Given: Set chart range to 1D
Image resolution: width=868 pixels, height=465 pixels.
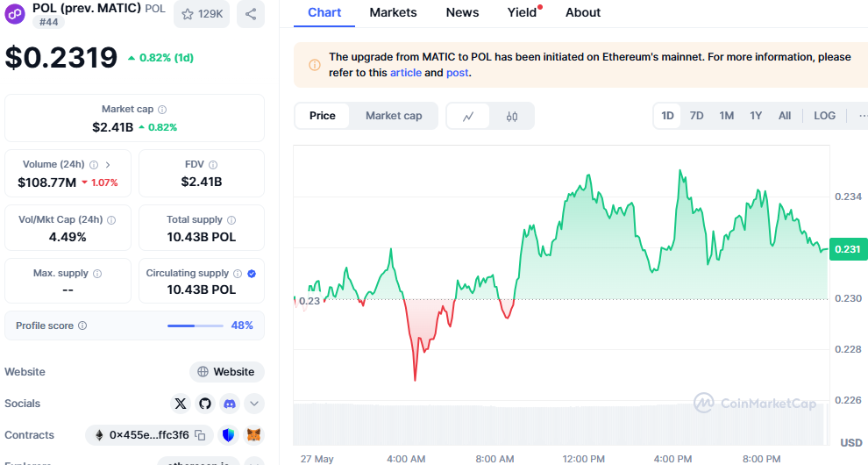Looking at the screenshot, I should point(667,116).
